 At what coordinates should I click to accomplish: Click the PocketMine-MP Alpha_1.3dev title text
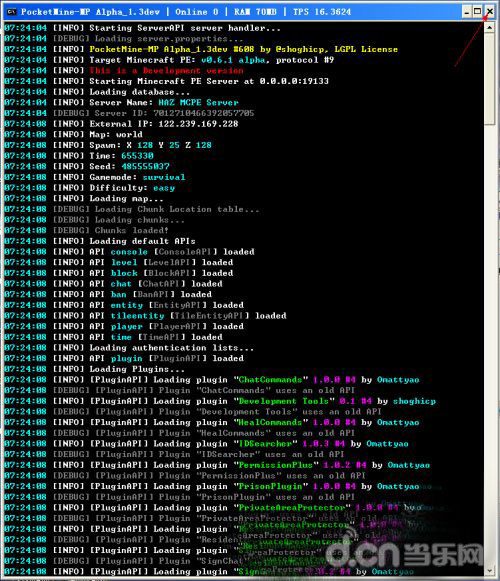coord(90,12)
